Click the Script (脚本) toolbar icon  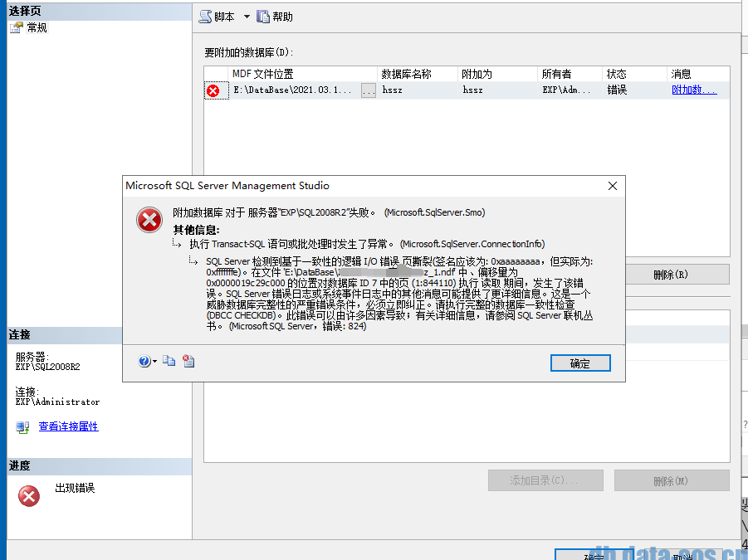[x=206, y=17]
